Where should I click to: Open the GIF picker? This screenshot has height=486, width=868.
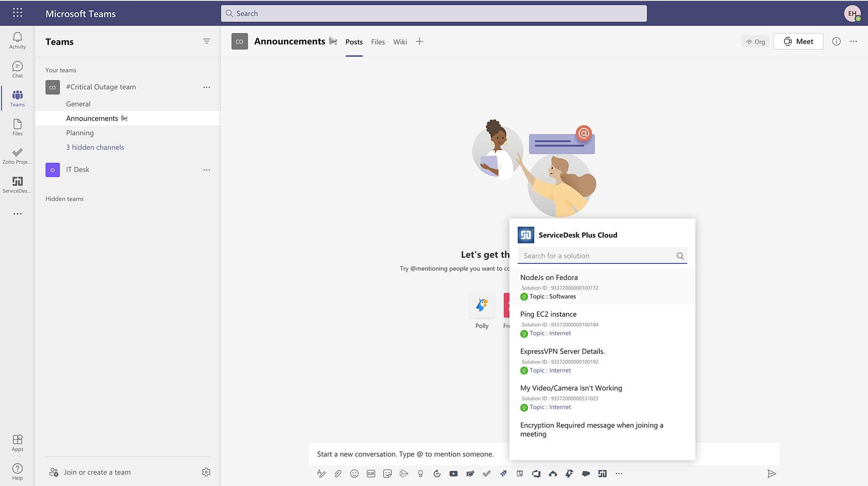click(x=371, y=474)
